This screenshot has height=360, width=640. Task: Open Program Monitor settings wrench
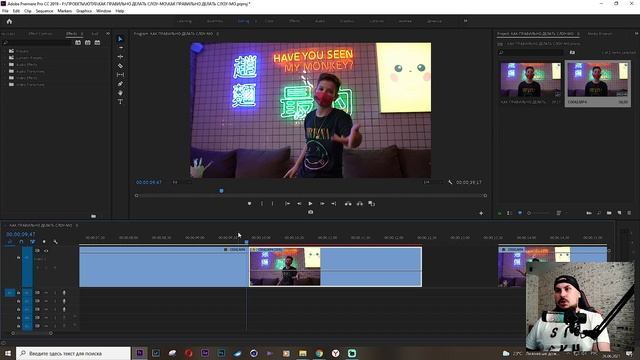coord(450,182)
